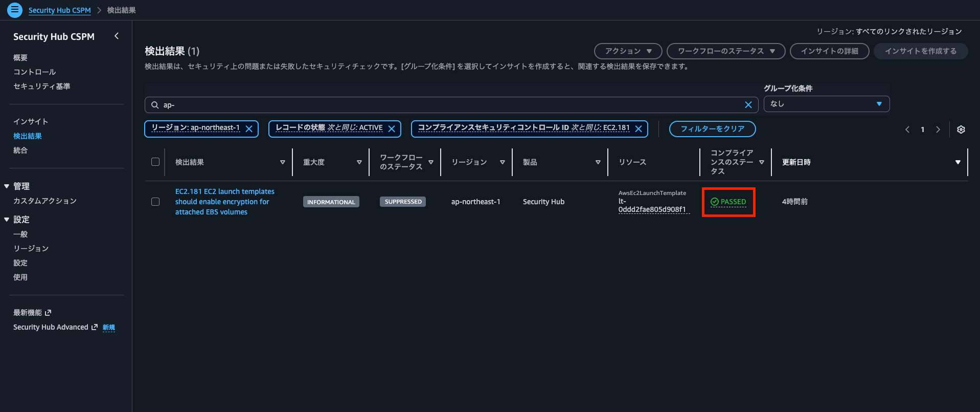Image resolution: width=980 pixels, height=412 pixels.
Task: Click the 4時間前 updated time cell
Action: coord(795,202)
